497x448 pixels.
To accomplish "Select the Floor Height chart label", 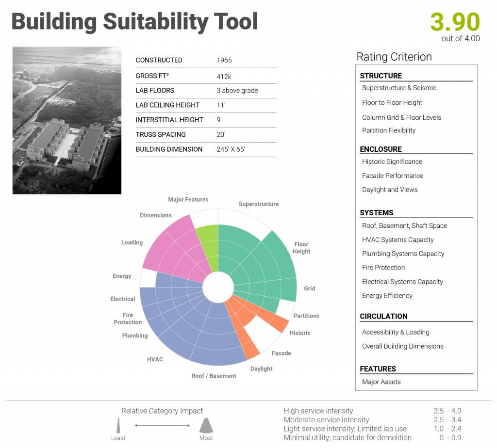I will click(301, 248).
